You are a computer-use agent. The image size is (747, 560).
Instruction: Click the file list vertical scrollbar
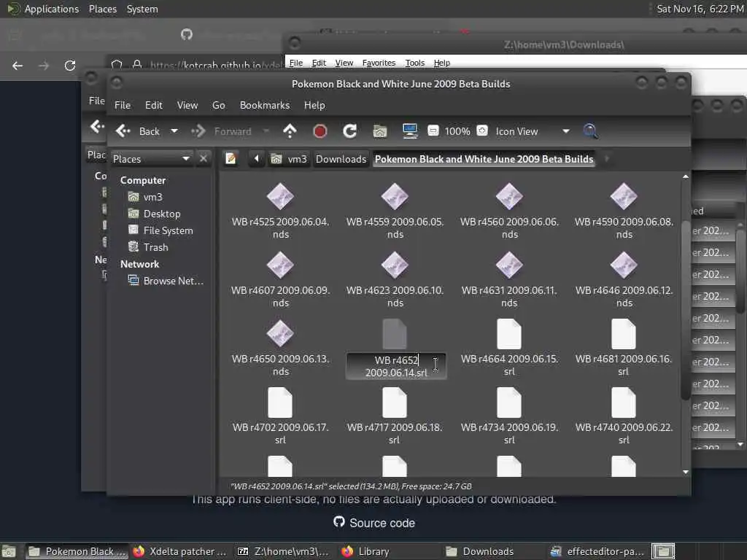[686, 311]
